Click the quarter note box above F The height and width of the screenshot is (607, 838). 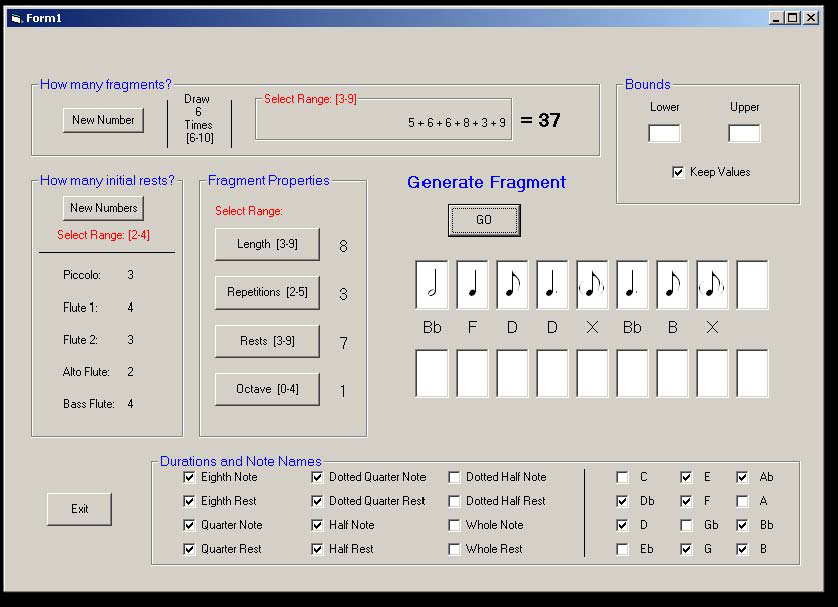(472, 285)
